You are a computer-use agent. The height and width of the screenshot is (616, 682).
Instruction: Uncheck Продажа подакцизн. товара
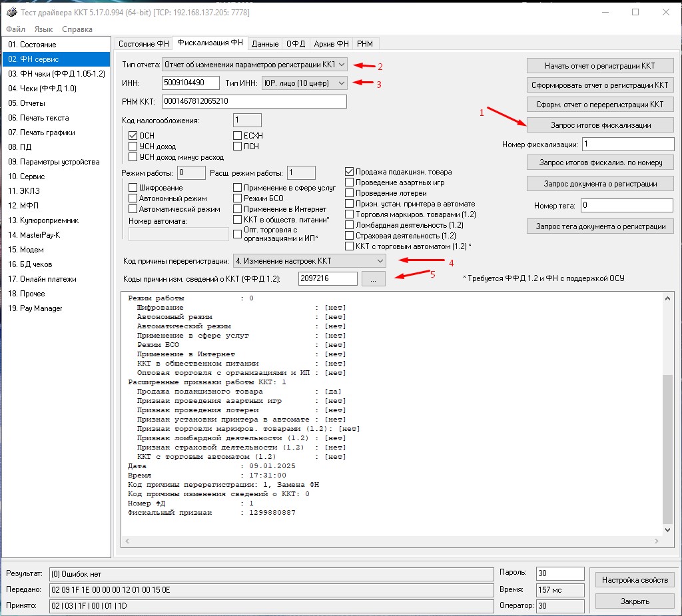pyautogui.click(x=349, y=171)
